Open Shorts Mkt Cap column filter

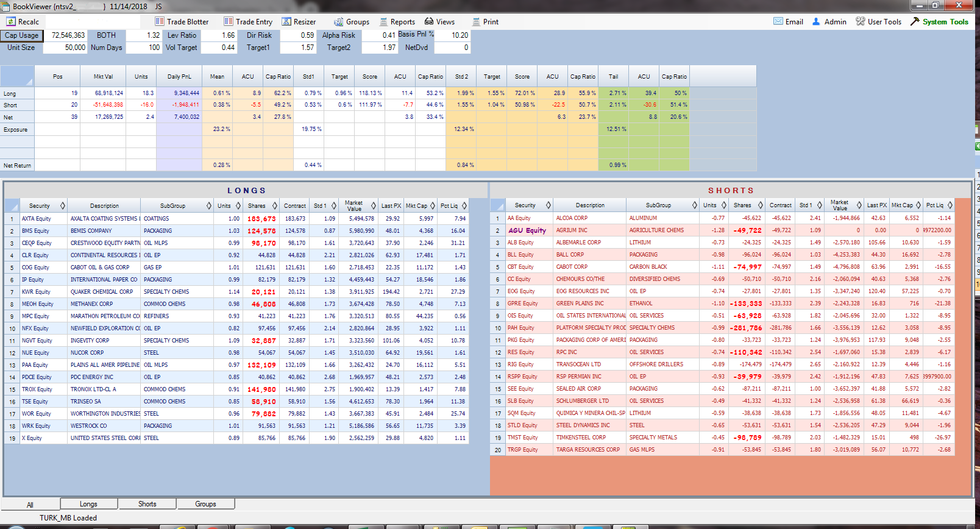(x=918, y=205)
